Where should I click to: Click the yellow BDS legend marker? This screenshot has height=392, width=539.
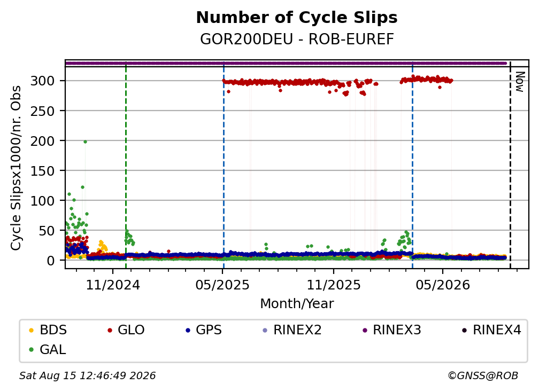click(x=31, y=331)
